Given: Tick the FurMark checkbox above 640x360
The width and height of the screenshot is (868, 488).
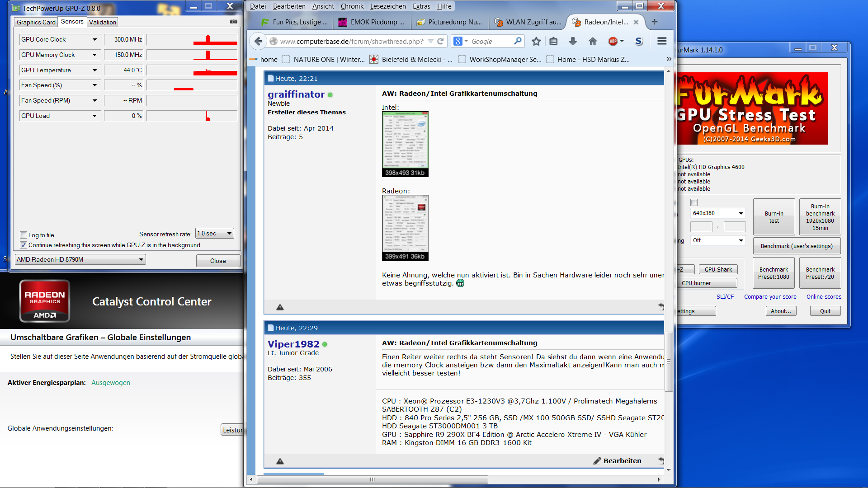Looking at the screenshot, I should point(694,202).
